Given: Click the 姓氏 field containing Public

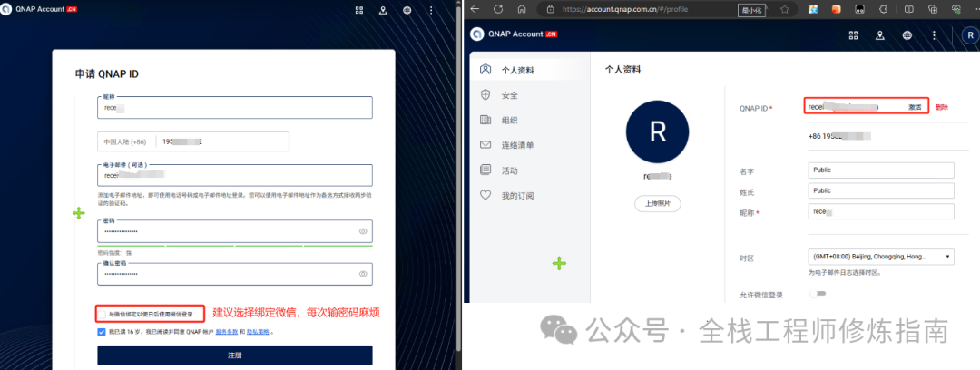Looking at the screenshot, I should click(880, 190).
